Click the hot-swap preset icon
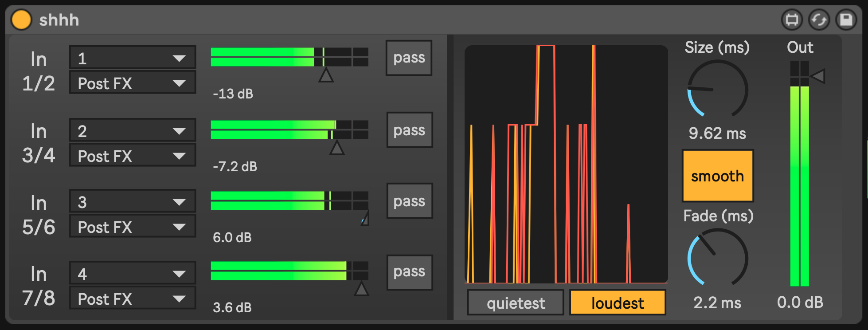The width and height of the screenshot is (868, 330). tap(819, 20)
